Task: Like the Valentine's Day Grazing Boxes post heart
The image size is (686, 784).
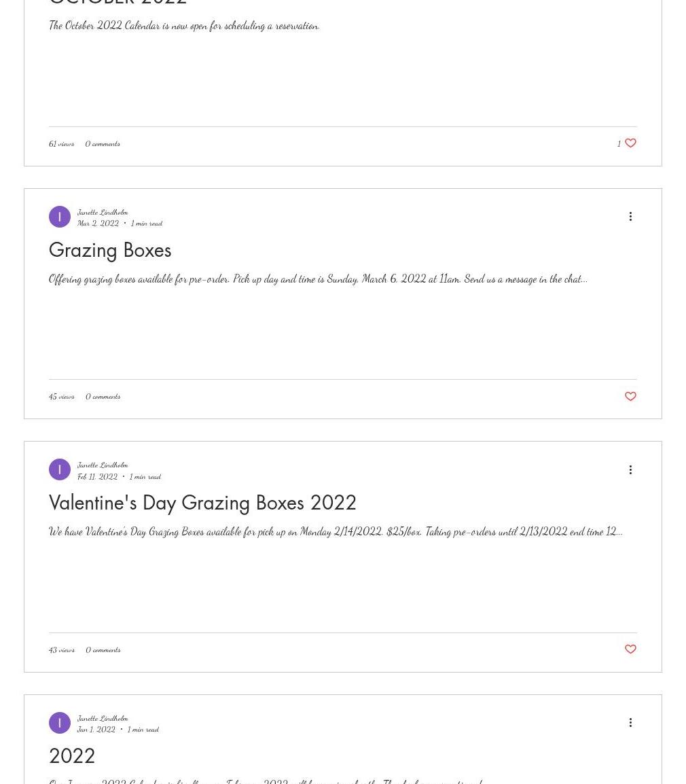Action: click(630, 649)
